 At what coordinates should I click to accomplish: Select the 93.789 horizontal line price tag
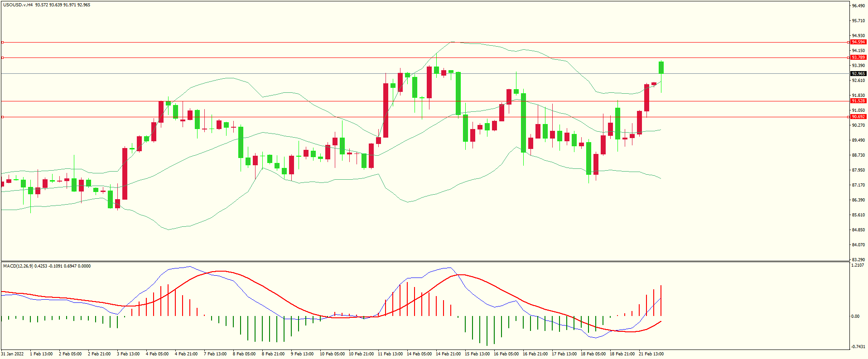pyautogui.click(x=858, y=57)
